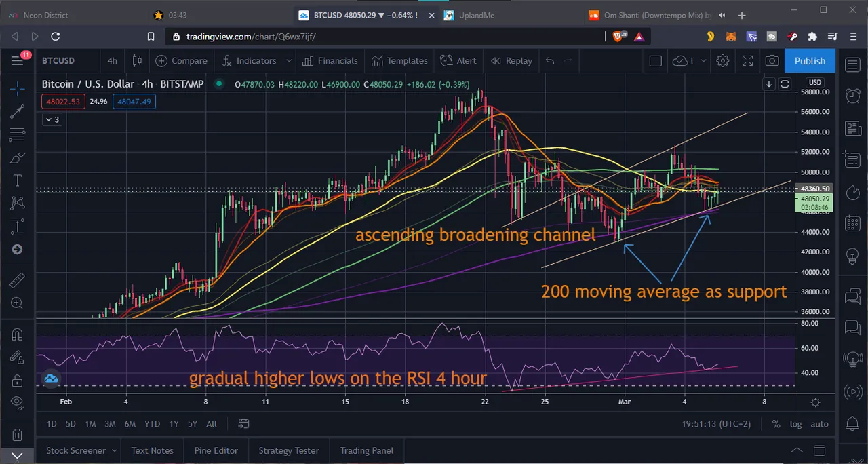
Task: Expand the Stock Screener dropdown arrow
Action: (114, 450)
